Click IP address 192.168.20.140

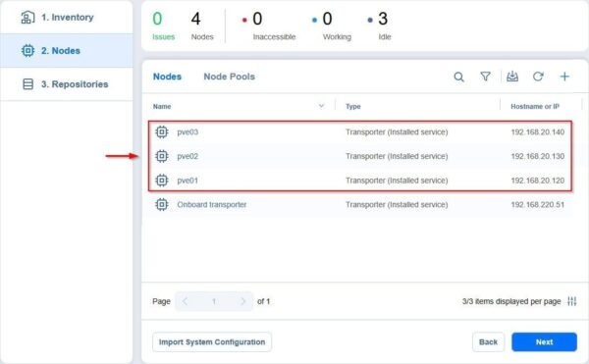(x=538, y=132)
